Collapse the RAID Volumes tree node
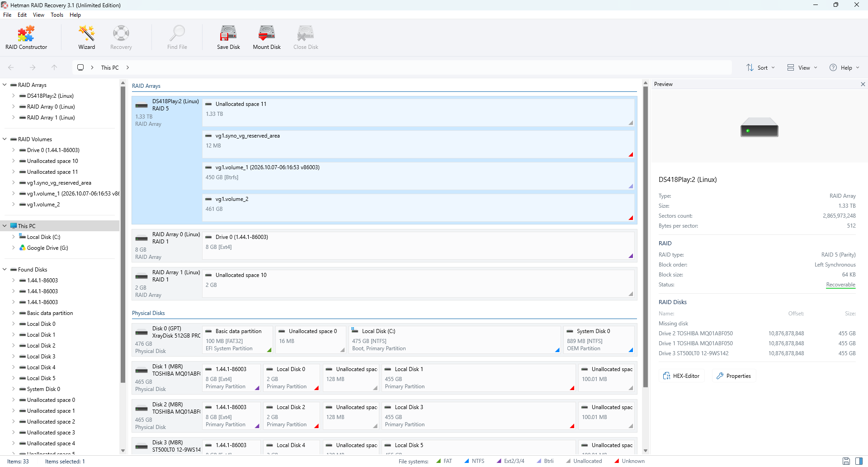Image resolution: width=868 pixels, height=467 pixels. click(x=5, y=139)
